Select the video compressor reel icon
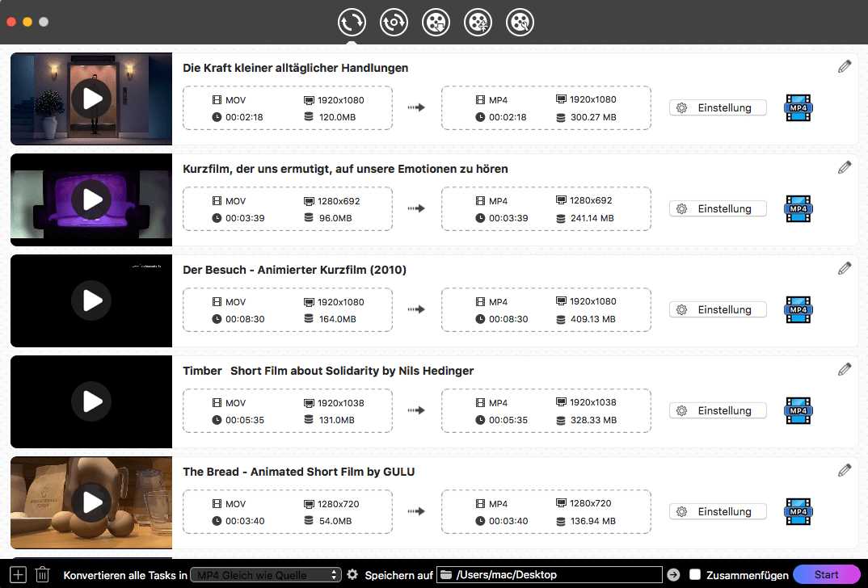Viewport: 868px width, 588px height. (478, 22)
